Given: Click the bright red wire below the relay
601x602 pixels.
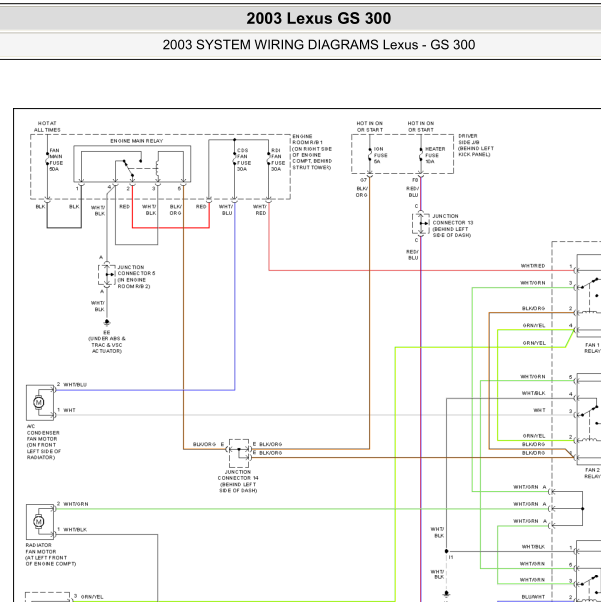Looking at the screenshot, I should pos(171,228).
